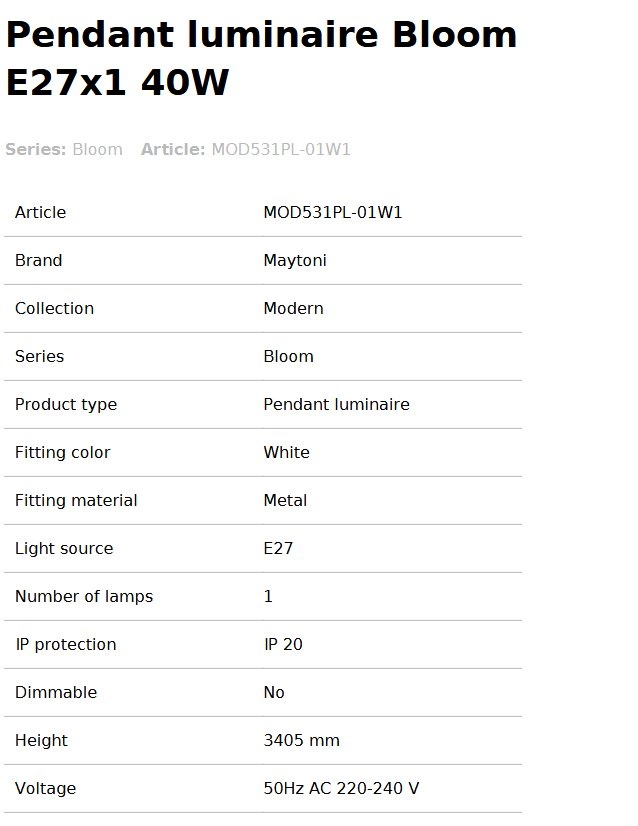Viewport: 638px width, 826px height.
Task: Select the E27 light source value
Action: click(x=278, y=548)
